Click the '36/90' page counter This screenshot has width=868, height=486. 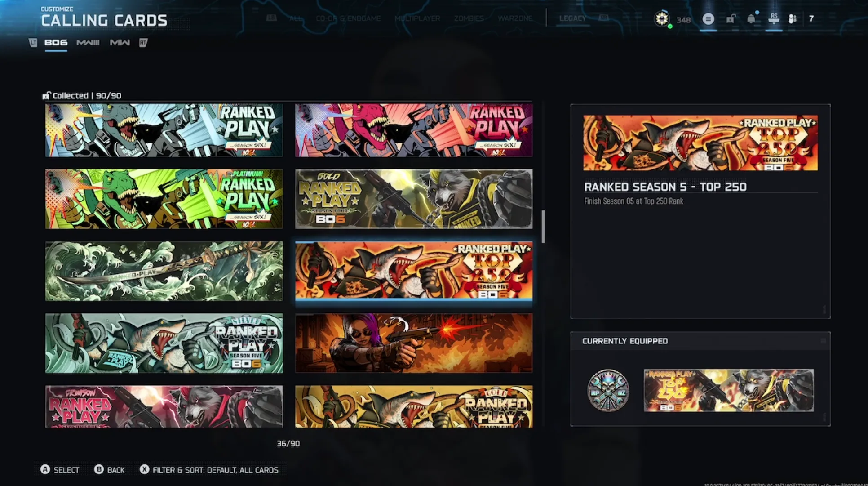(288, 444)
